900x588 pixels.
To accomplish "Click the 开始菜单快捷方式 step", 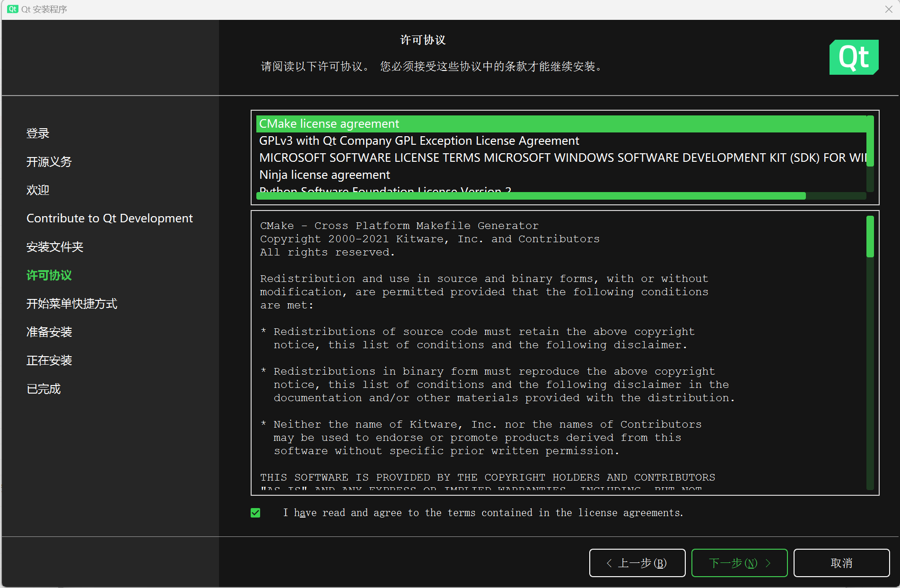I will point(72,304).
